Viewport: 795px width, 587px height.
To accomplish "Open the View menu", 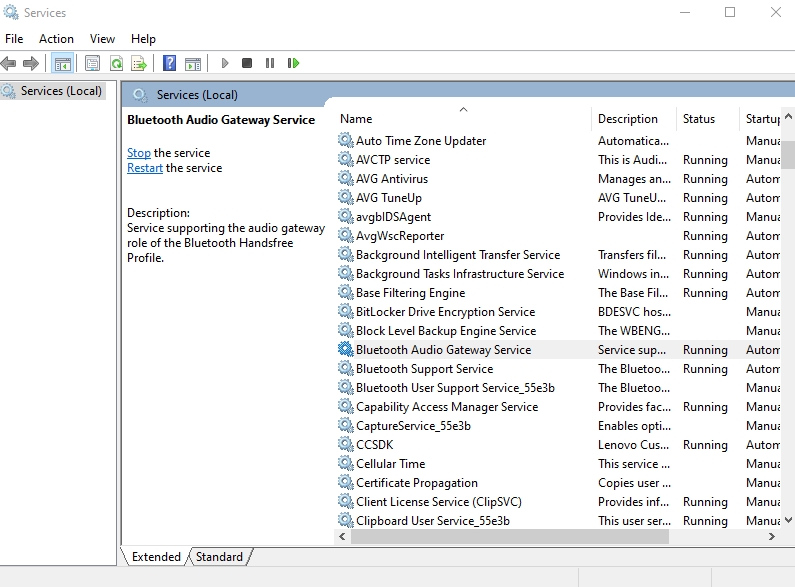I will 102,39.
